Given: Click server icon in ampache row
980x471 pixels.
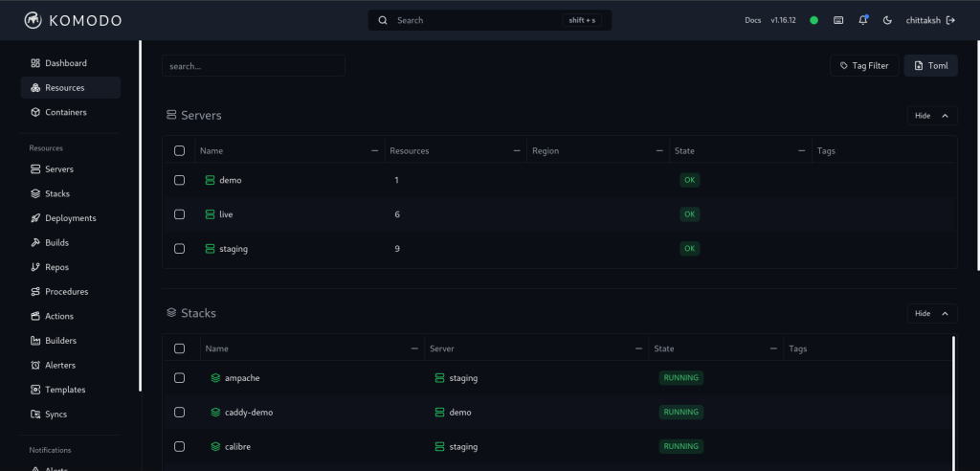Looking at the screenshot, I should [439, 378].
